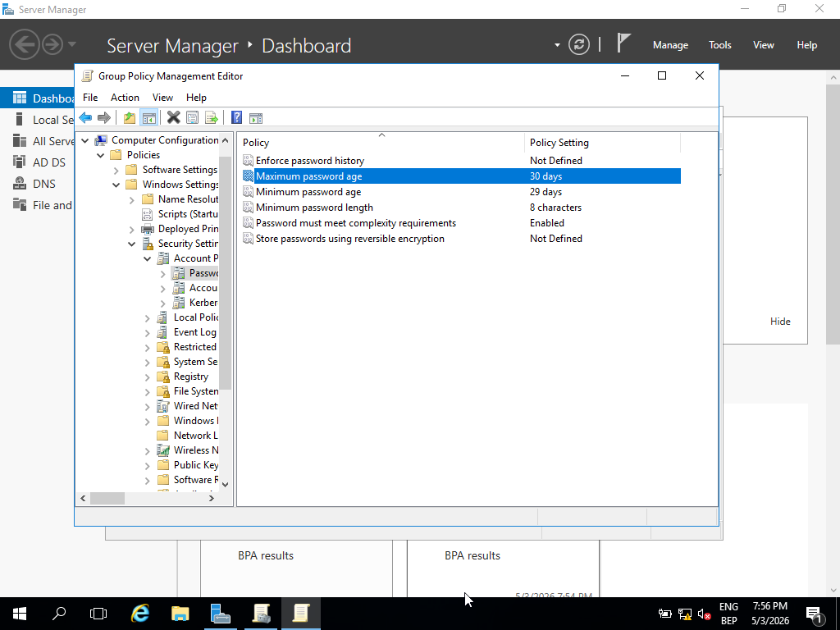
Task: Switch to Server Manager taskbar icon
Action: pyautogui.click(x=220, y=614)
